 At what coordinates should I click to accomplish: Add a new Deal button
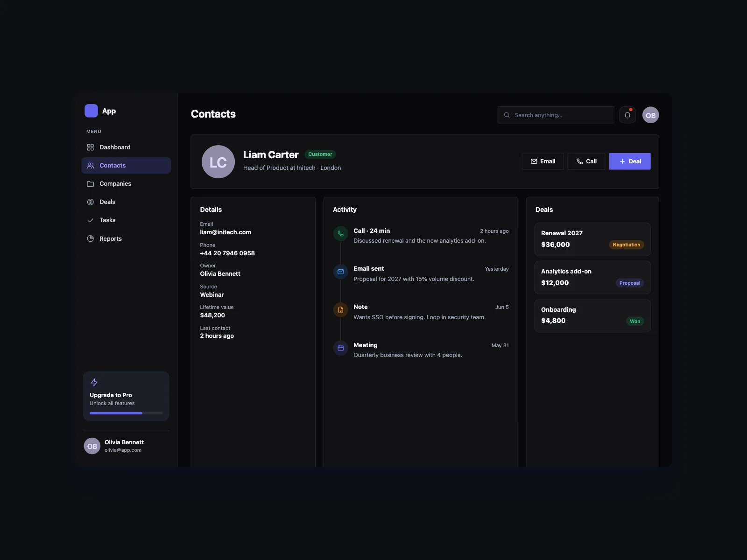pyautogui.click(x=630, y=161)
